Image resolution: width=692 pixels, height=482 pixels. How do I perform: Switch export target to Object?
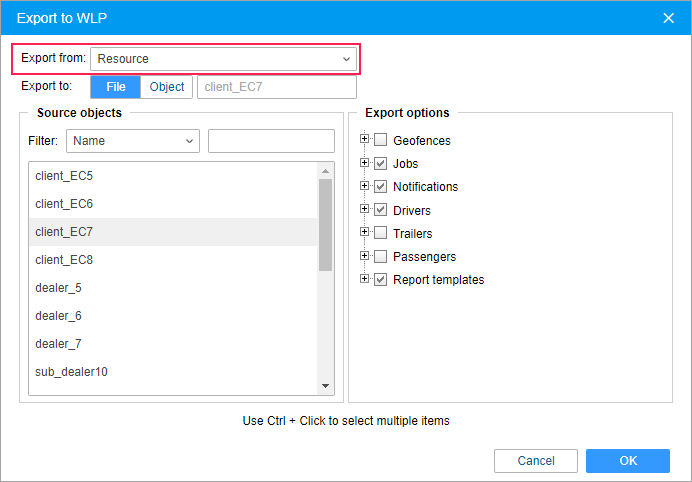[166, 87]
